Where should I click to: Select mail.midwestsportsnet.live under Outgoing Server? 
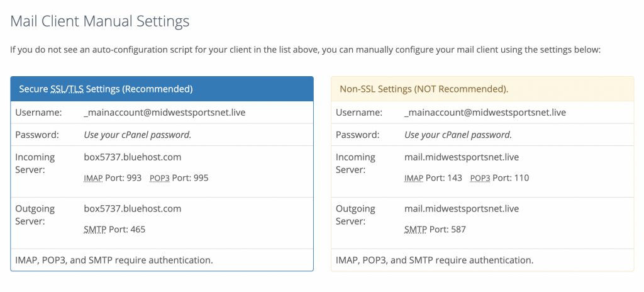coord(461,209)
